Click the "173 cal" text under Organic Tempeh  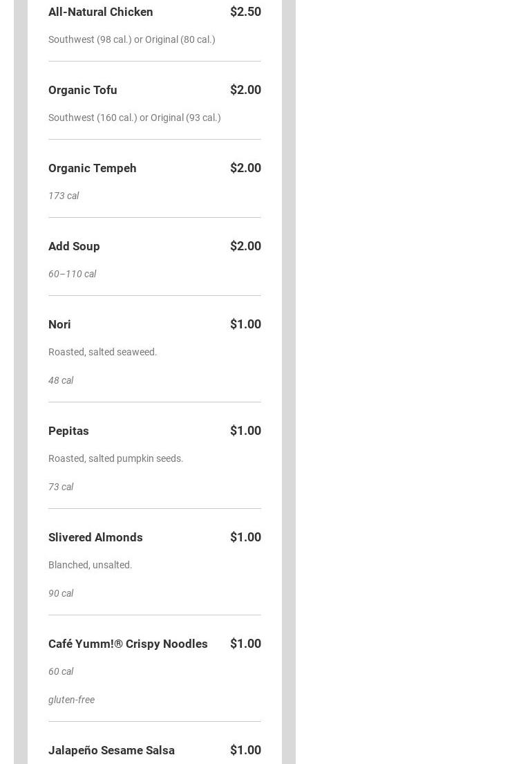64,196
